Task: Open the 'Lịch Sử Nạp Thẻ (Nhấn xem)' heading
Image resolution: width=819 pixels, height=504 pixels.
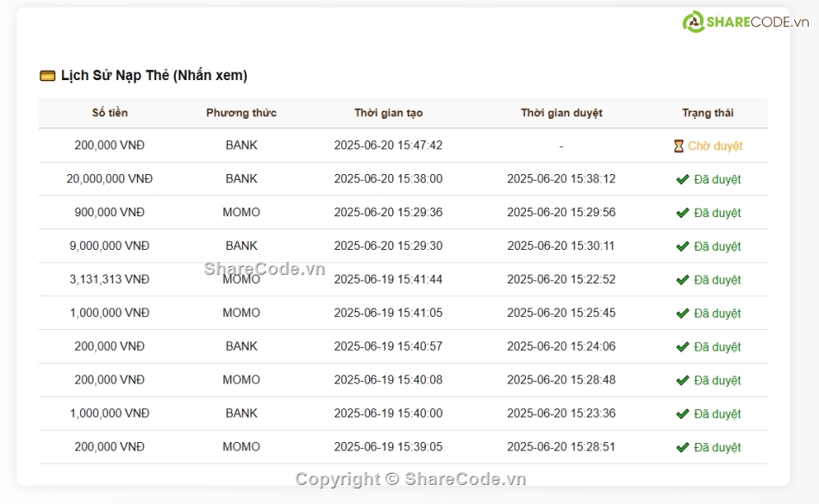Action: coord(154,76)
